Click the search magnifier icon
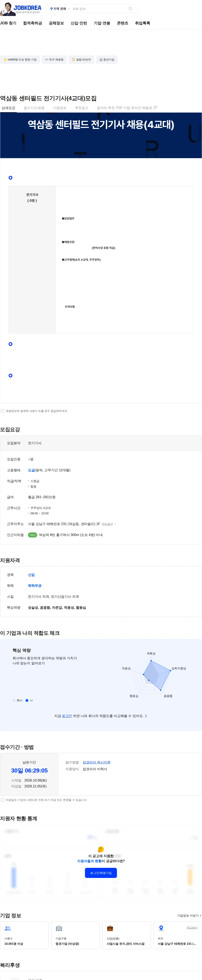202x980 pixels. click(130, 9)
